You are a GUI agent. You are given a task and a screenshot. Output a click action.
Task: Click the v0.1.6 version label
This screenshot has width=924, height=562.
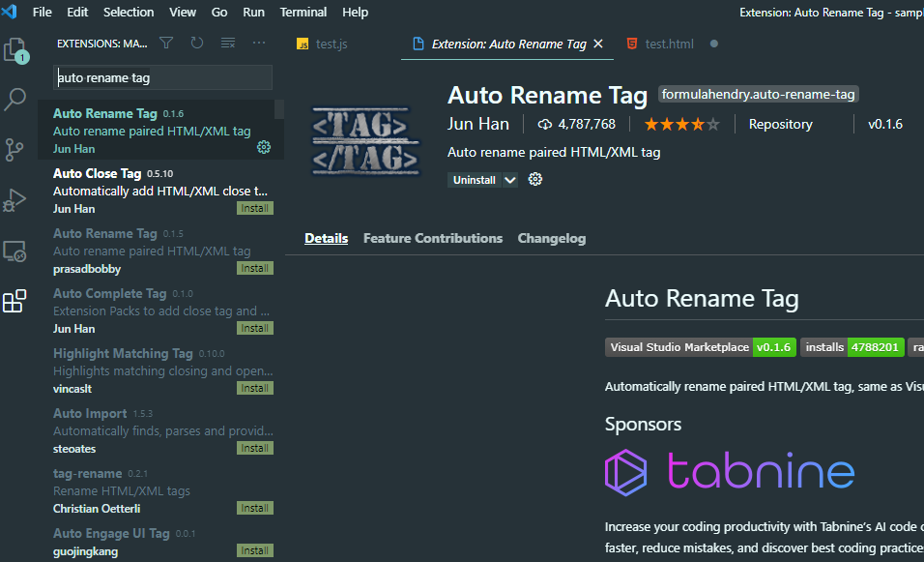tap(885, 125)
